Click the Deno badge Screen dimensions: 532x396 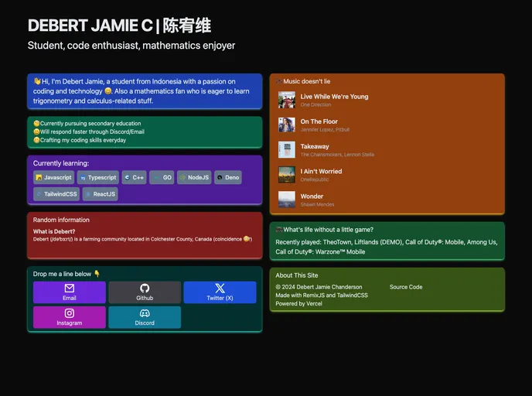[228, 177]
